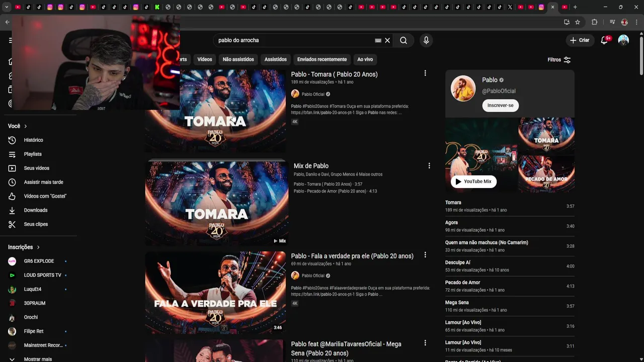Bookmark page with star icon in address bar

(578, 22)
